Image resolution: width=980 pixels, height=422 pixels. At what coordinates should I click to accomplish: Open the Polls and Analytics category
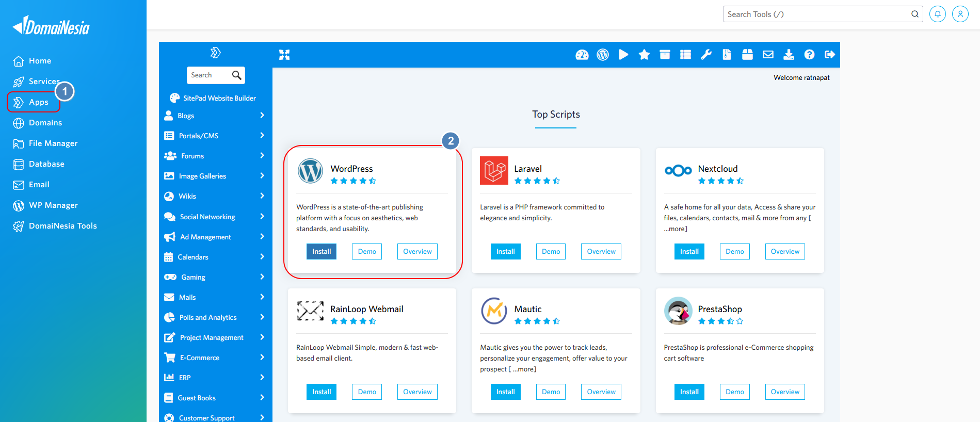tap(216, 317)
